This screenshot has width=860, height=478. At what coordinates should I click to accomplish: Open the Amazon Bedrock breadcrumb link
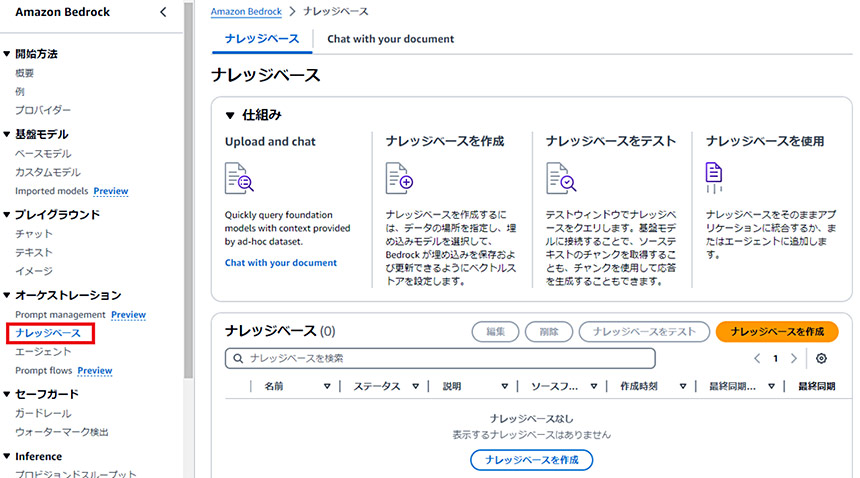click(x=246, y=12)
